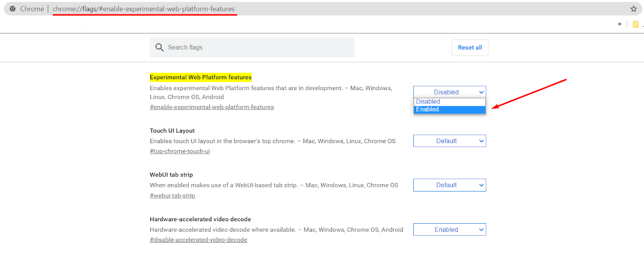Click the description starting 'When enabled makes use'

coord(274,185)
